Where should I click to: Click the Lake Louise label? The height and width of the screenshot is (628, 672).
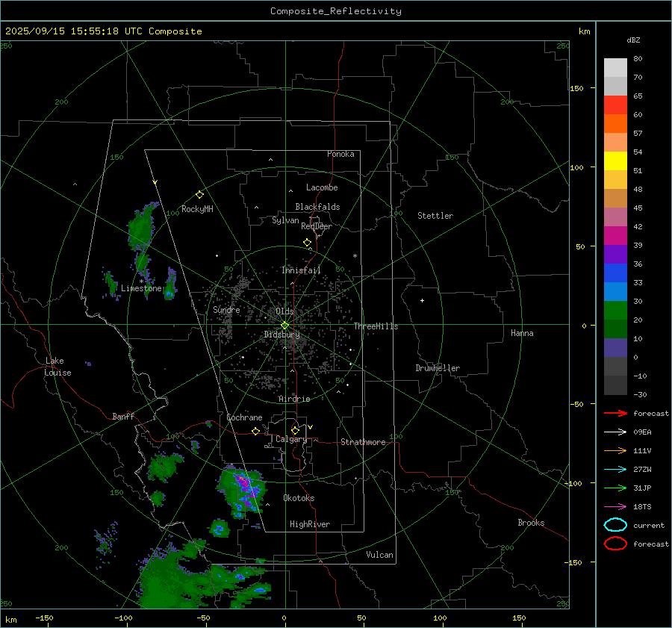click(57, 367)
